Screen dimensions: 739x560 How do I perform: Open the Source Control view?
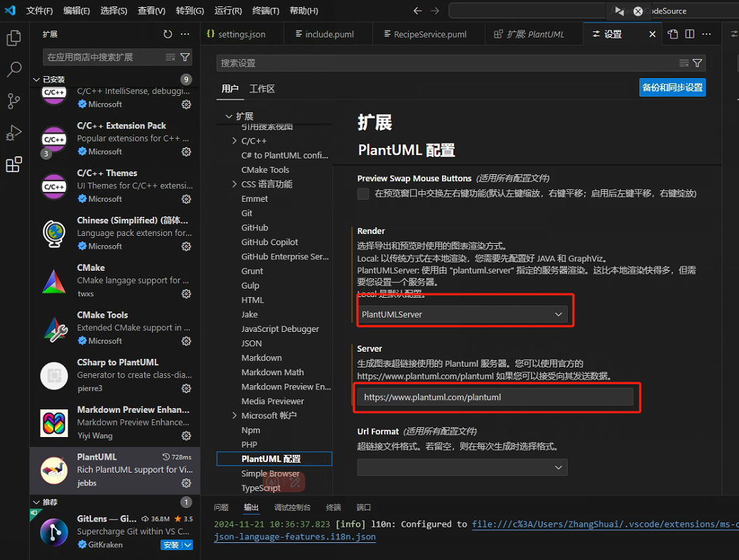point(14,101)
